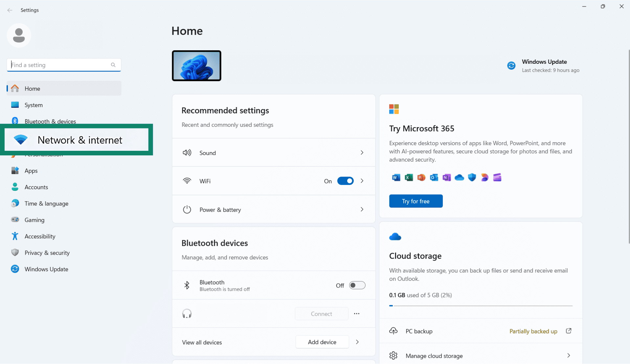Select the PowerPoint icon
The image size is (630, 364).
(x=421, y=177)
